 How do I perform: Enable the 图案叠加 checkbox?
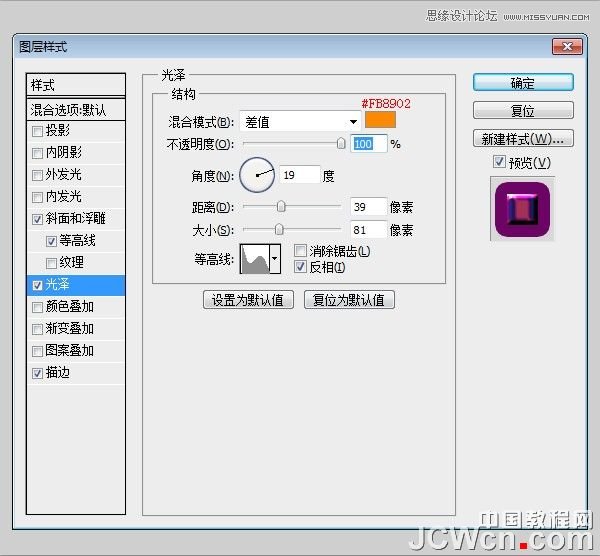click(x=37, y=351)
